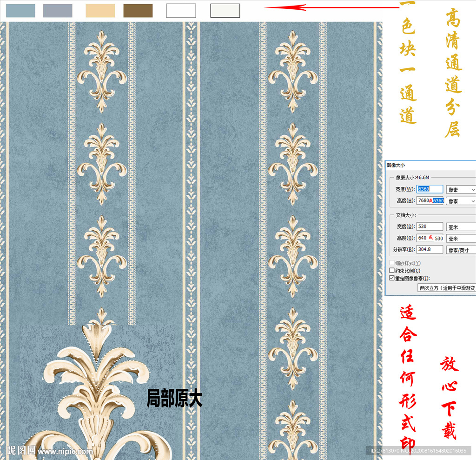Pick the off-white ivory color swatch
The image size is (476, 460).
click(225, 11)
